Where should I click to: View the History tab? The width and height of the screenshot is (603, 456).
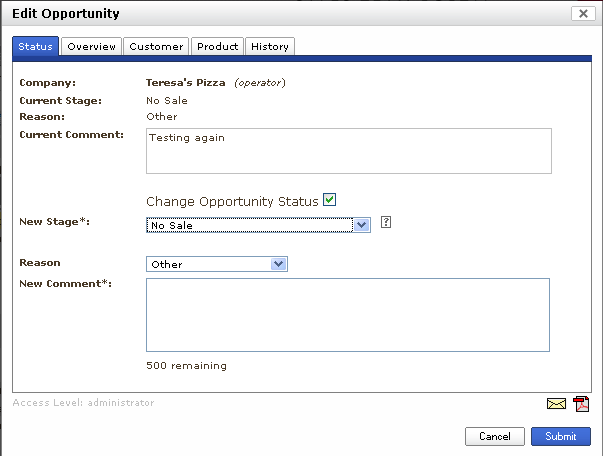(270, 46)
